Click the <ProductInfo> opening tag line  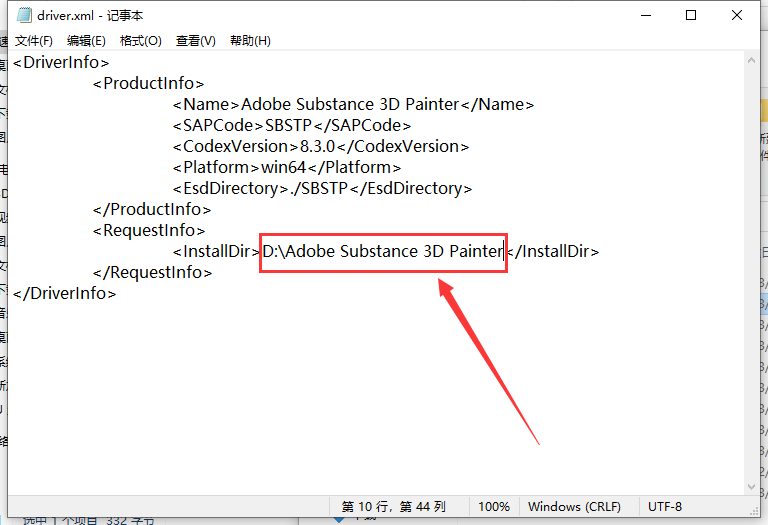click(x=148, y=84)
